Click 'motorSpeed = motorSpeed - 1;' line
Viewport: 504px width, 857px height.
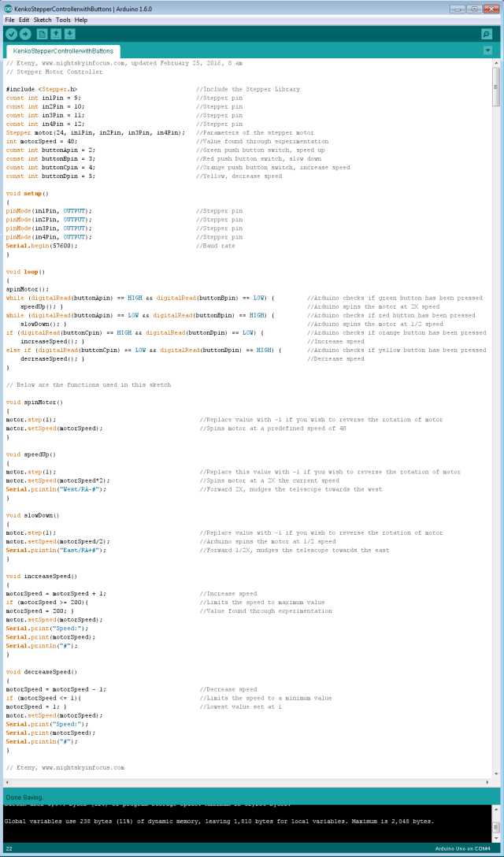(x=56, y=689)
